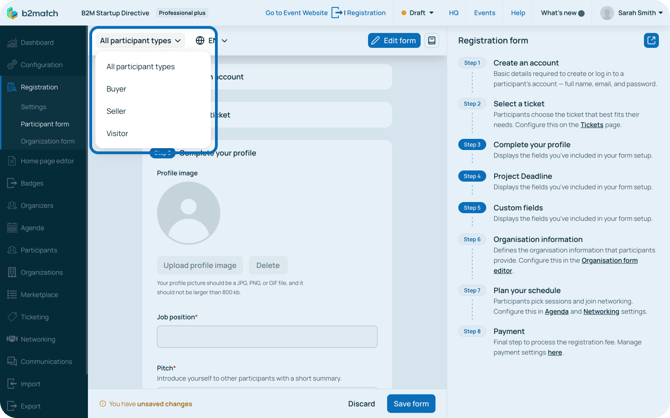Open the Tickets page link
670x418 pixels.
click(591, 125)
